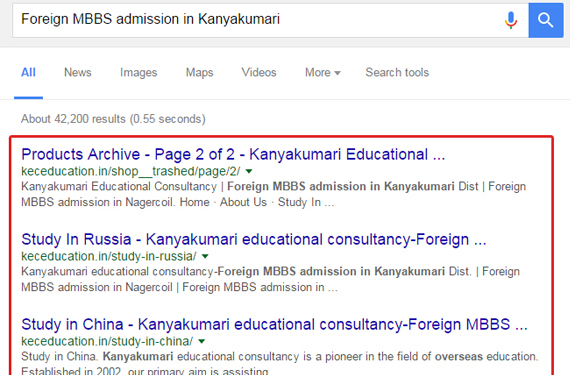This screenshot has height=375, width=570.
Task: Click the keceducation.in/study-in-russia/ URL text
Action: (x=109, y=256)
